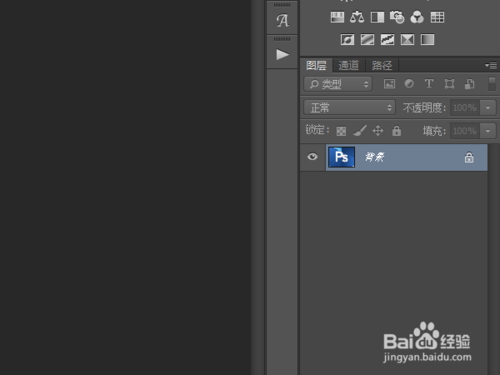Add a Color Balance adjustment
Viewport: 500px width, 375px height.
click(x=357, y=17)
